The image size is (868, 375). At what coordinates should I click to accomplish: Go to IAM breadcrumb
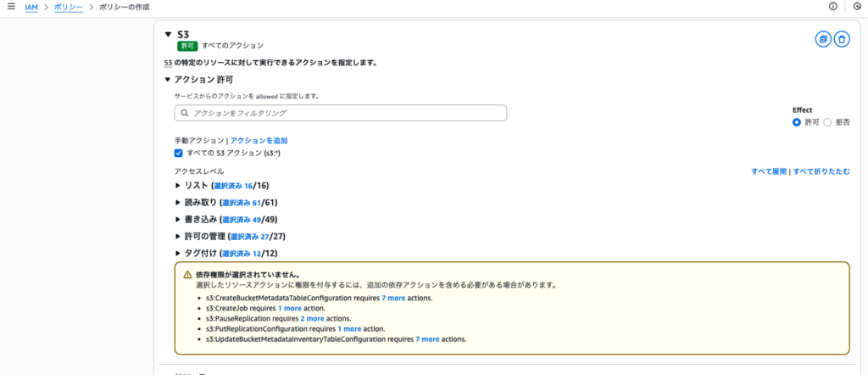31,7
